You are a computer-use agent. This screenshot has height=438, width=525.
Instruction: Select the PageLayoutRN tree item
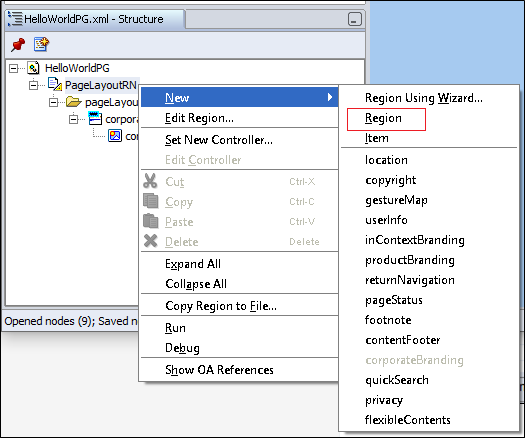(x=101, y=85)
